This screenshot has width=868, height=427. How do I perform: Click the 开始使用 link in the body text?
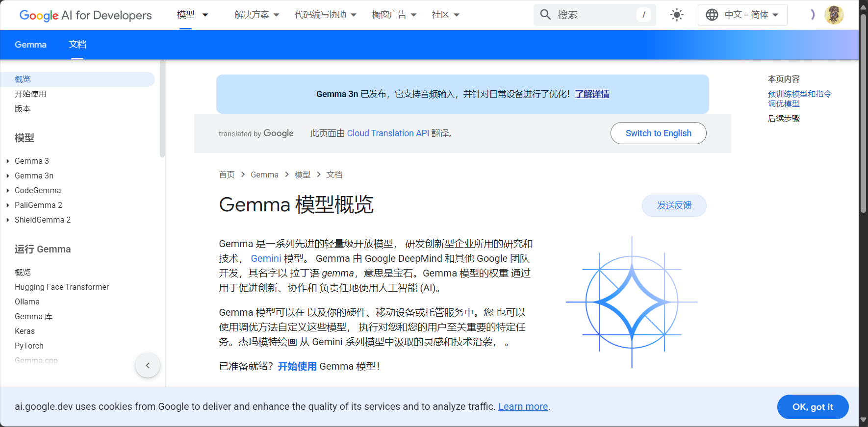[x=297, y=366]
